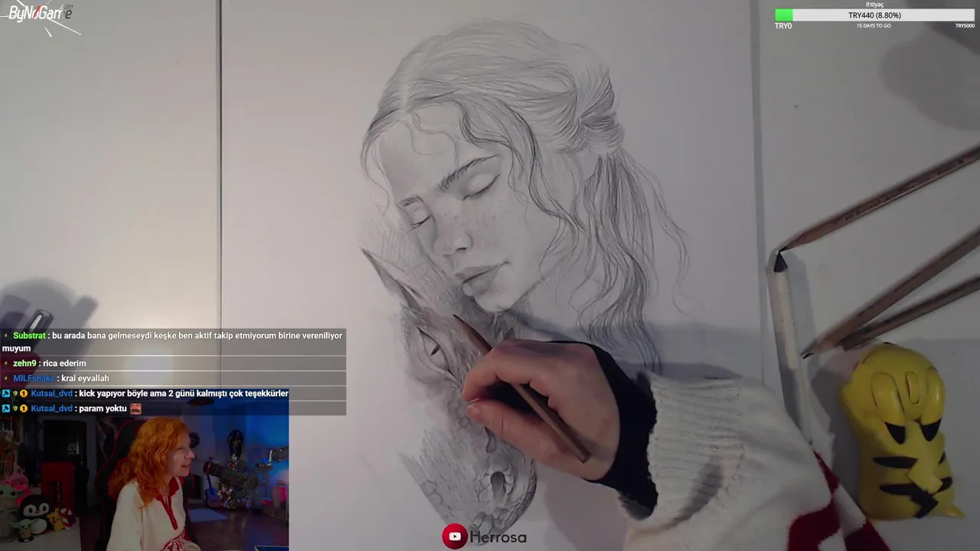This screenshot has height=551, width=980.
Task: Click the "15 DAYS TO GO" label
Action: coord(874,26)
